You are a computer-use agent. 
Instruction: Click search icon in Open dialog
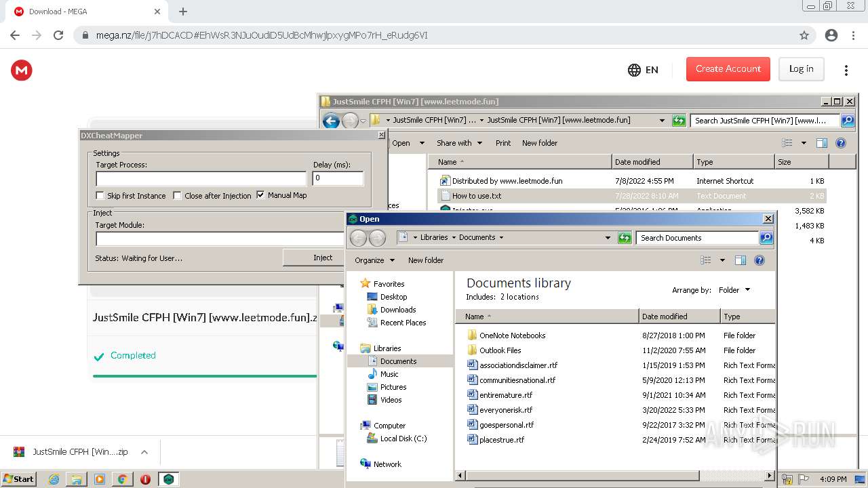(766, 238)
